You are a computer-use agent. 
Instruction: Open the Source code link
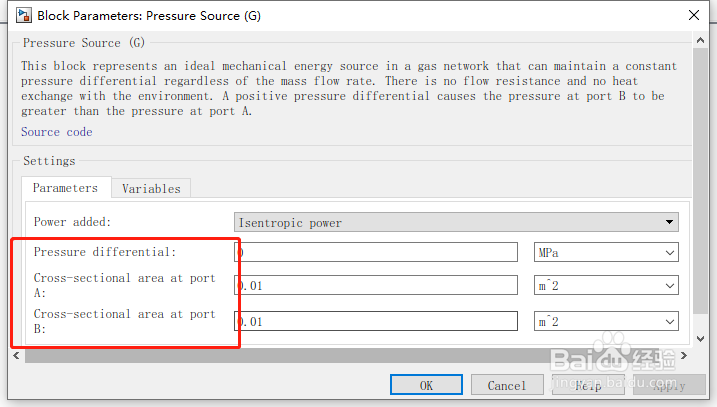pos(56,132)
